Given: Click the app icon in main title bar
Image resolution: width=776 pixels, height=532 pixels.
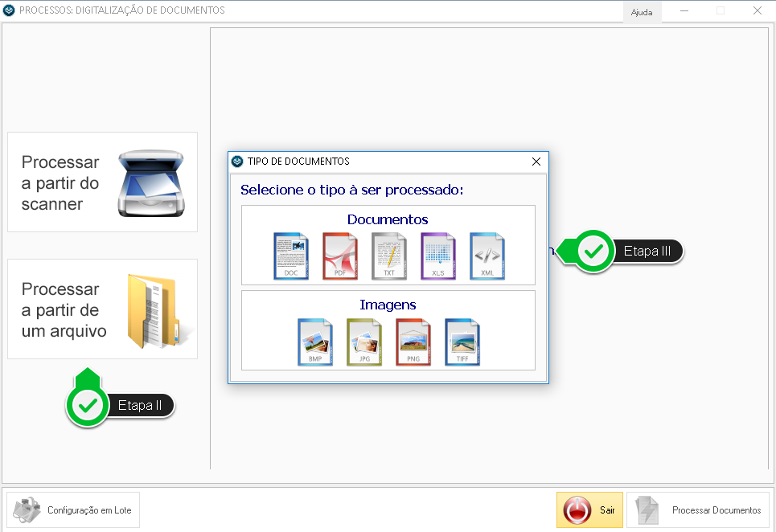Looking at the screenshot, I should pos(9,10).
